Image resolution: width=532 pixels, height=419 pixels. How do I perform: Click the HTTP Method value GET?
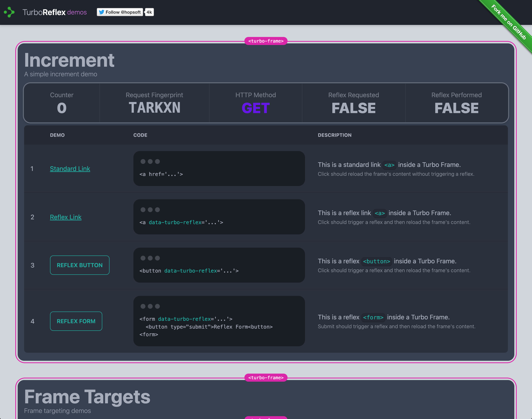255,108
